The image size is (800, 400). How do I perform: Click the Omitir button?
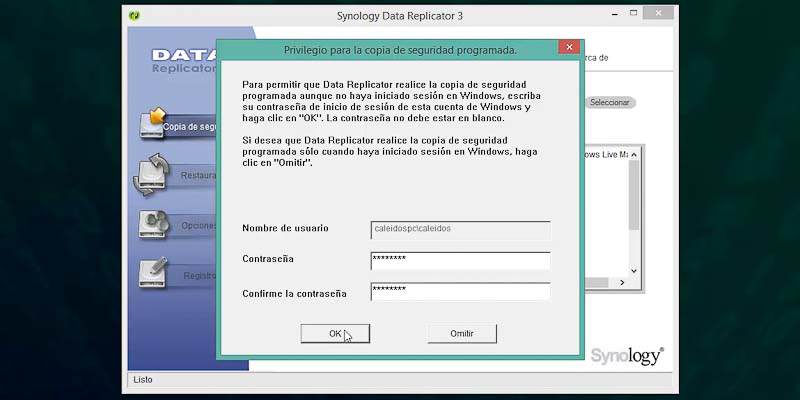[x=462, y=334]
